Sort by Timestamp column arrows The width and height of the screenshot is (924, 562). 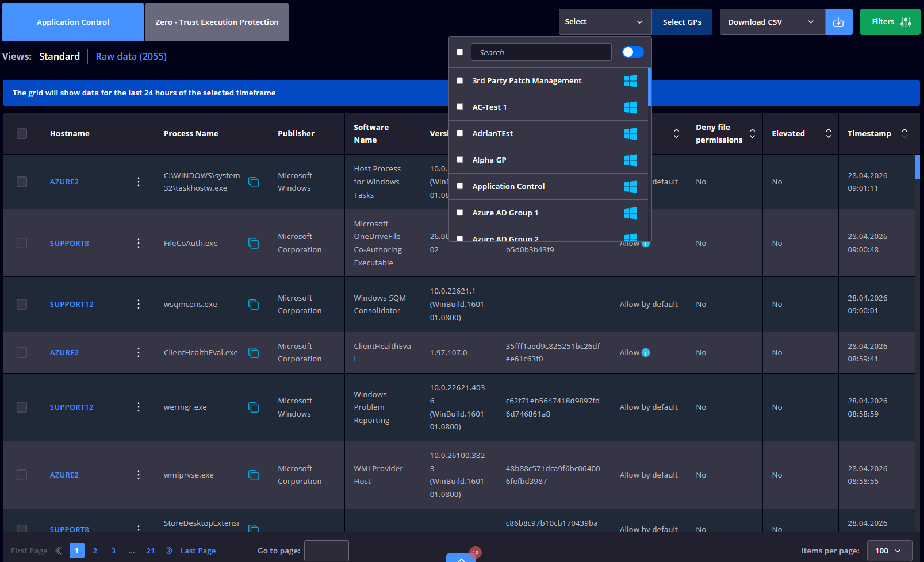point(904,133)
